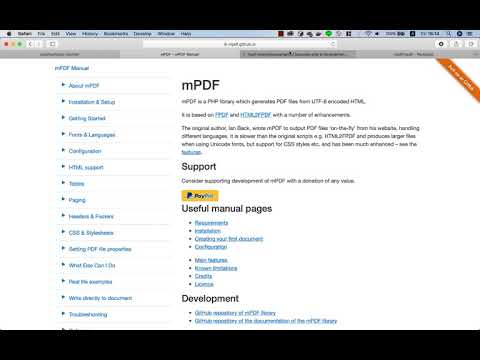This screenshot has height=360, width=480.
Task: Expand the Headers & Footers arrow
Action: pos(63,215)
